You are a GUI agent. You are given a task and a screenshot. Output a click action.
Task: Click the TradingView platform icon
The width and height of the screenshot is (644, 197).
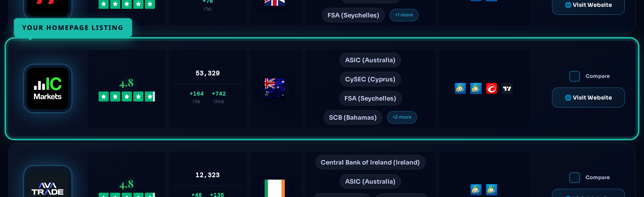(507, 88)
